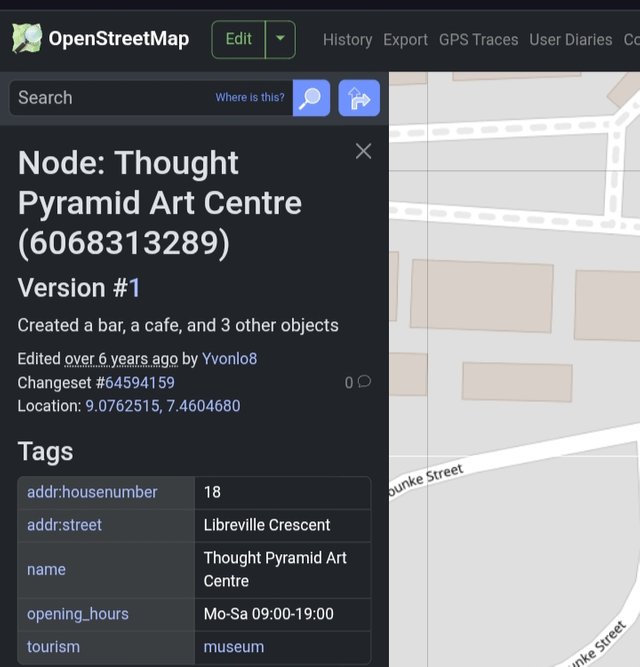Open the opening_hours tag key link
640x667 pixels.
pos(78,614)
